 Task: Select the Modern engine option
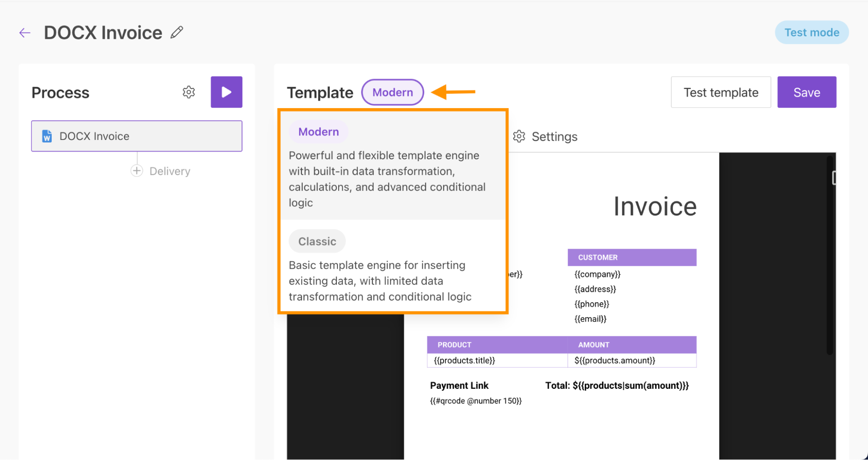318,132
